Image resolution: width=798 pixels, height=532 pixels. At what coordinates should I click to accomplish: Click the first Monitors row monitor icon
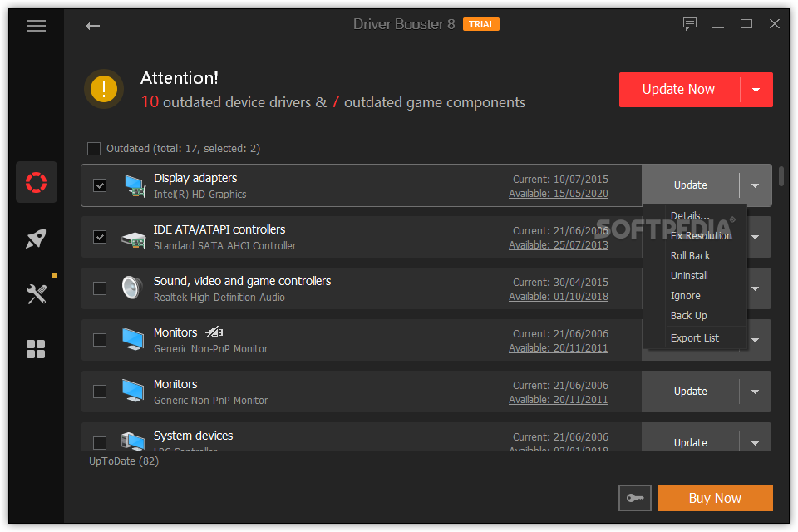(133, 339)
